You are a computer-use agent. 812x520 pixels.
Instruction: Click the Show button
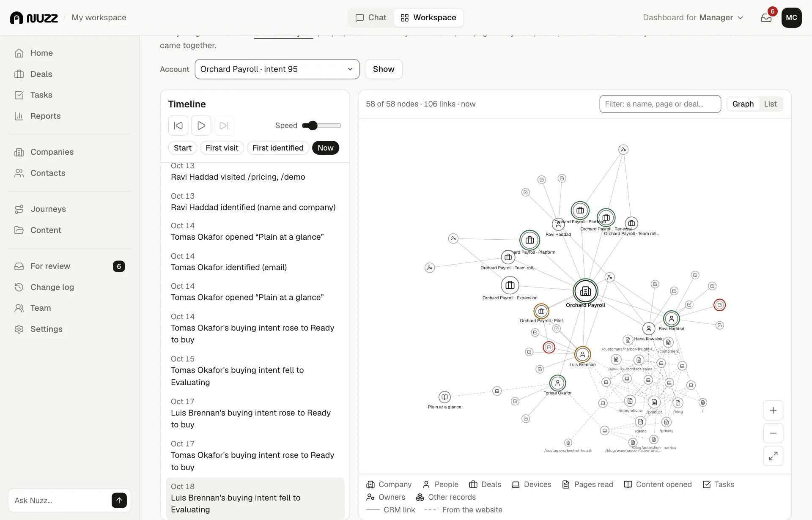point(384,69)
